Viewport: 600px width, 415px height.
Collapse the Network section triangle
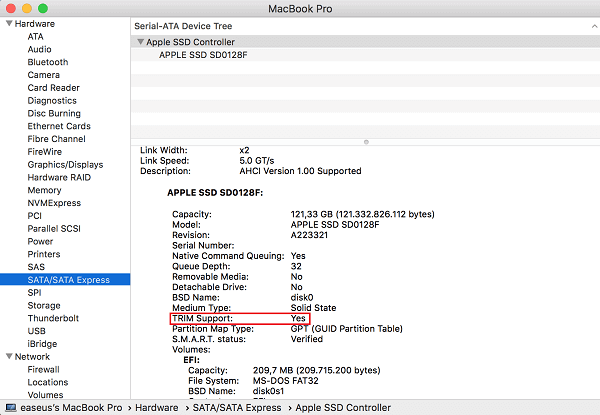pyautogui.click(x=9, y=356)
